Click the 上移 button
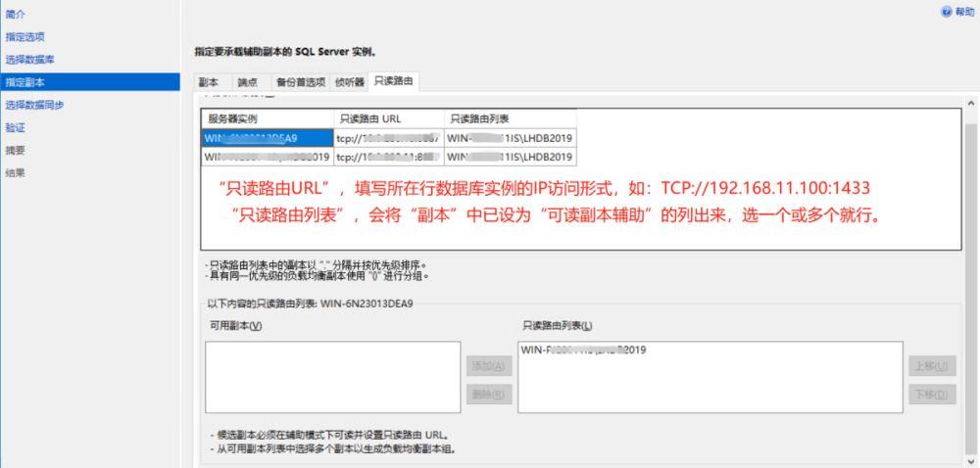The height and width of the screenshot is (468, 980). [x=932, y=365]
